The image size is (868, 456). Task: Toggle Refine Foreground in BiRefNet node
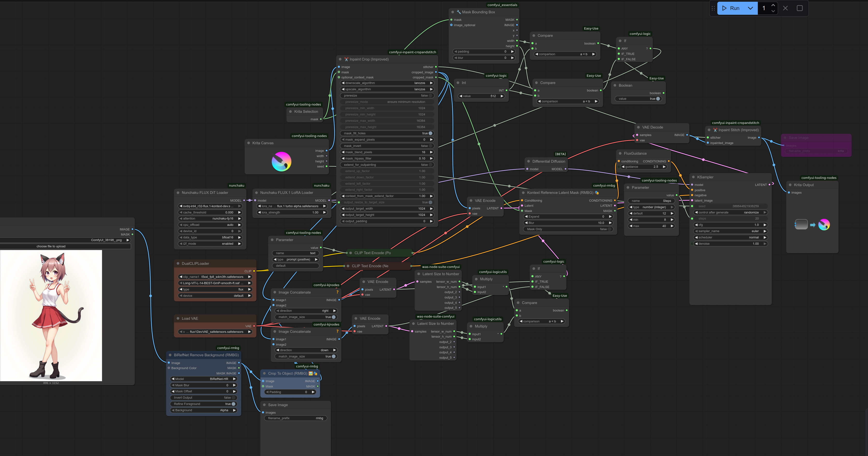pos(233,404)
